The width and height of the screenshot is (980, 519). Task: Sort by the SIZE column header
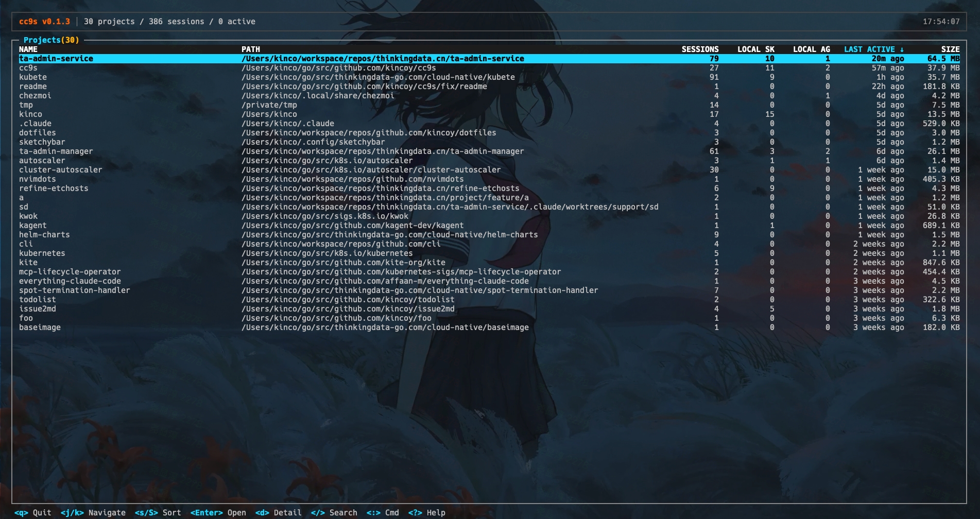click(950, 49)
